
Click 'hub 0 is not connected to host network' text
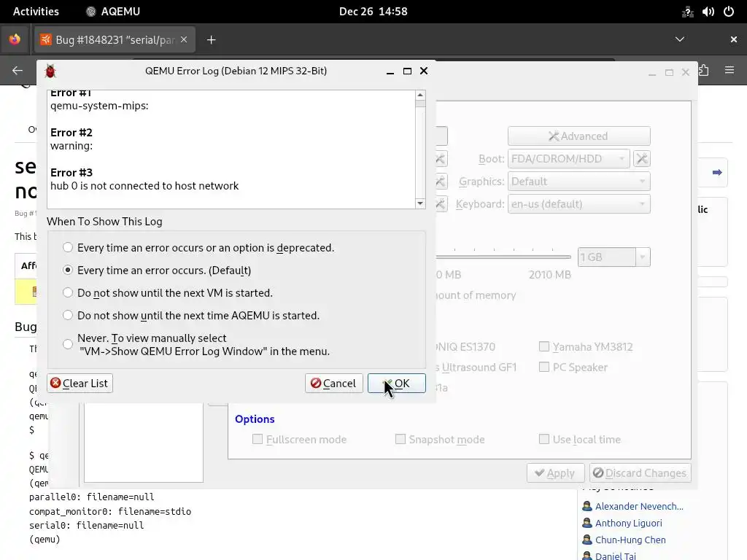tap(144, 186)
